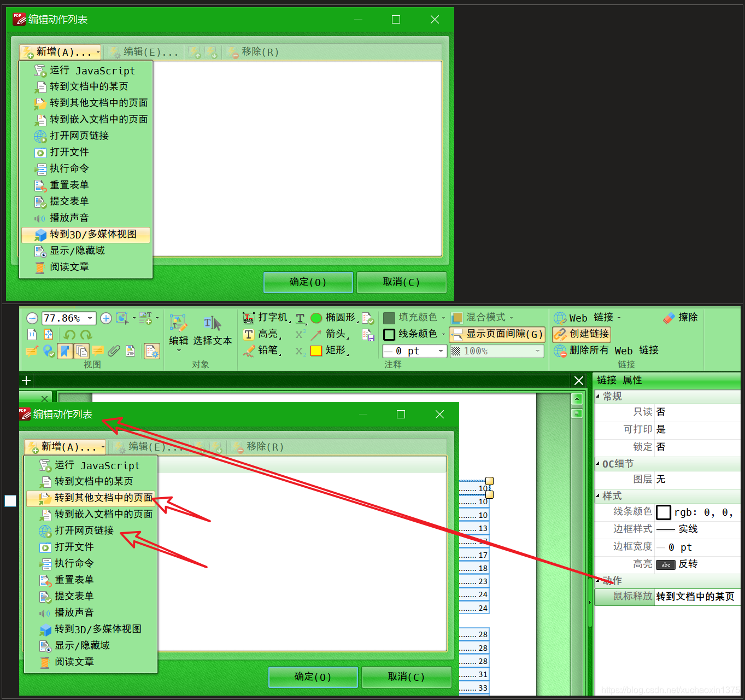Screen dimensions: 745x700
Task: Select the 矩形 rectangle tool
Action: pyautogui.click(x=330, y=351)
